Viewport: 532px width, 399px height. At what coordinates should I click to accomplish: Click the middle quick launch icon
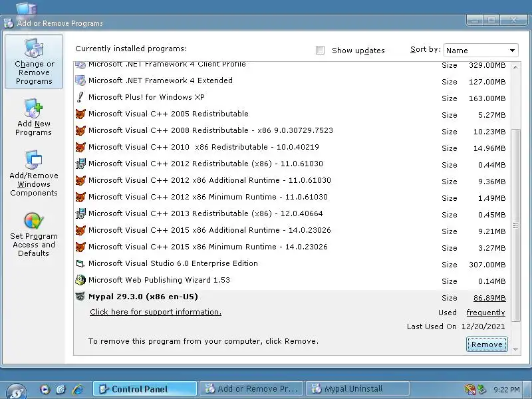(61, 390)
